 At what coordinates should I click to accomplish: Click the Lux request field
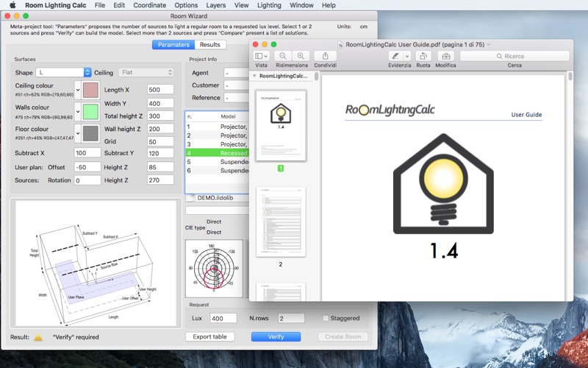point(223,318)
